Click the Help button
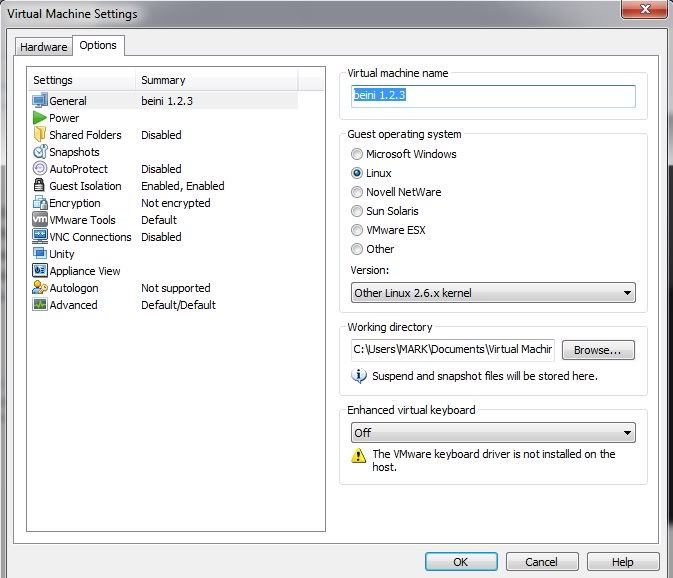 click(622, 562)
